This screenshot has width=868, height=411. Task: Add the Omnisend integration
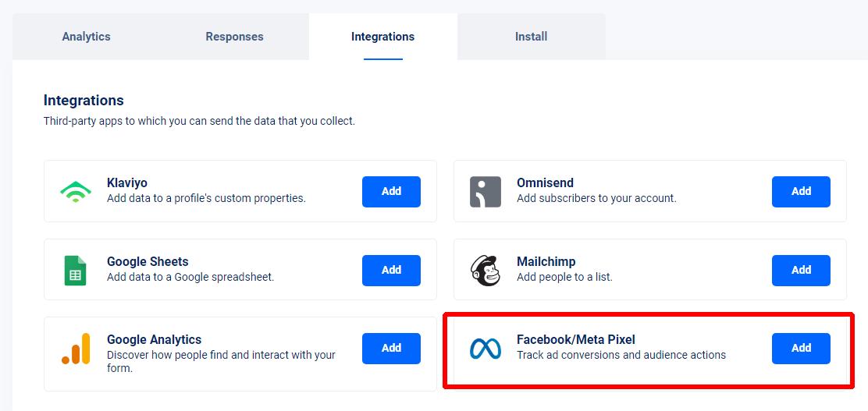pos(801,191)
